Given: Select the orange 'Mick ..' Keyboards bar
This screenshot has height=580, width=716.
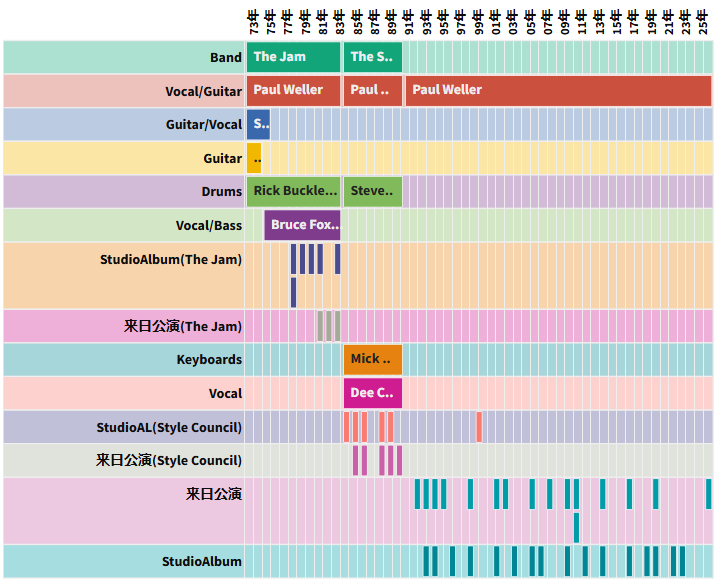Looking at the screenshot, I should point(372,359).
